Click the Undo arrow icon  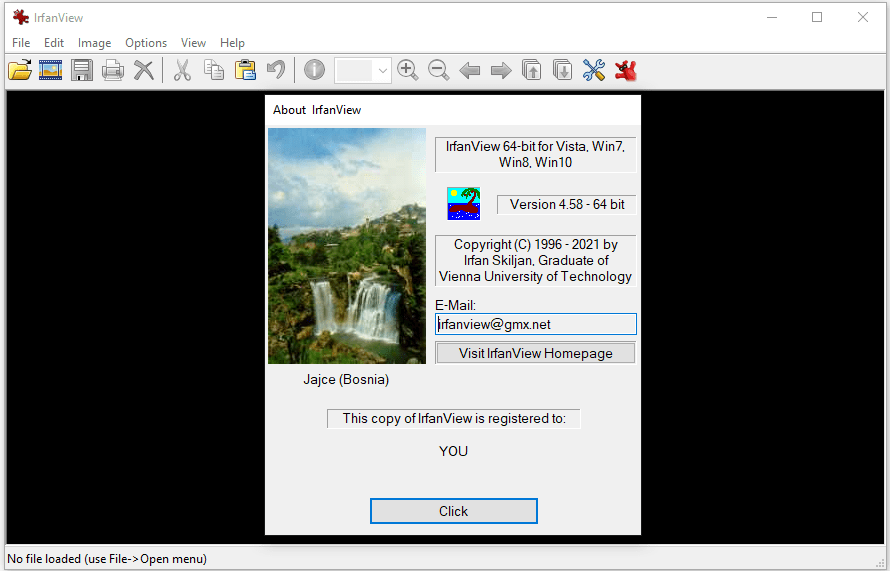click(x=276, y=70)
